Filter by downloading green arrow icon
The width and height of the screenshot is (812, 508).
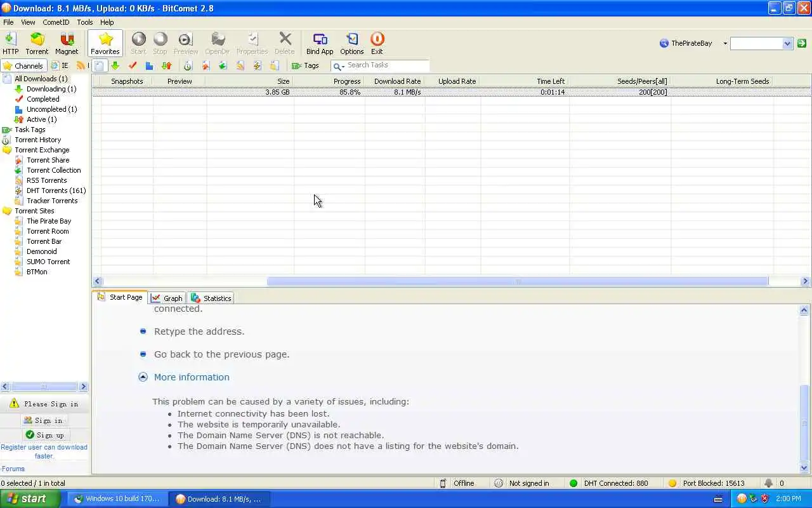(x=115, y=65)
